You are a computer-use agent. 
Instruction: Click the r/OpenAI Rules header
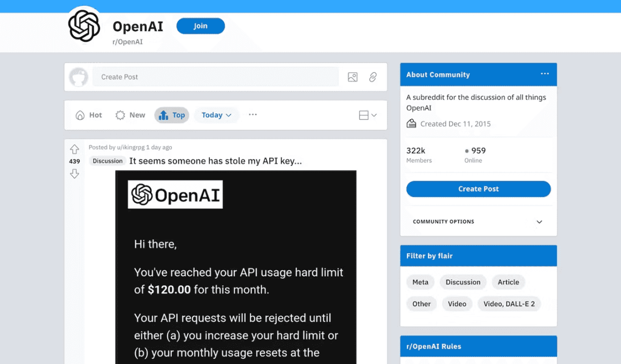[479, 346]
